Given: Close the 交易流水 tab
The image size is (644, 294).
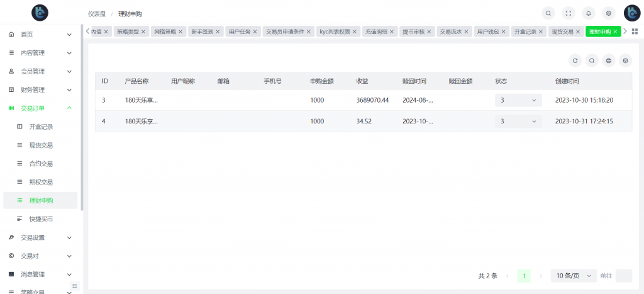Looking at the screenshot, I should [466, 31].
